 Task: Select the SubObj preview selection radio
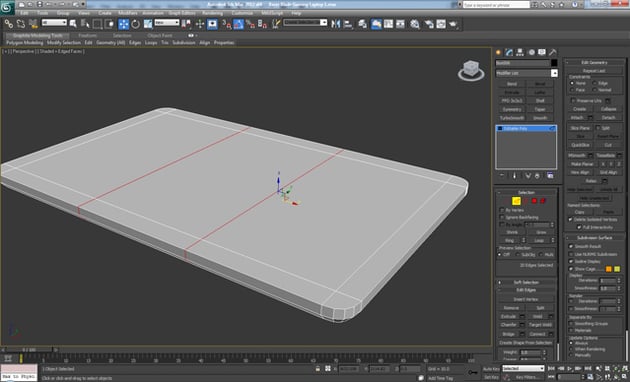pyautogui.click(x=518, y=255)
